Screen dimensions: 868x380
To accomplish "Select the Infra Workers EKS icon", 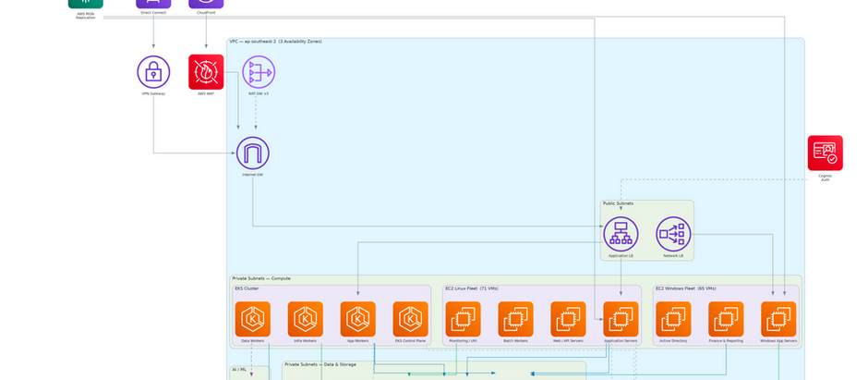I will [x=306, y=319].
